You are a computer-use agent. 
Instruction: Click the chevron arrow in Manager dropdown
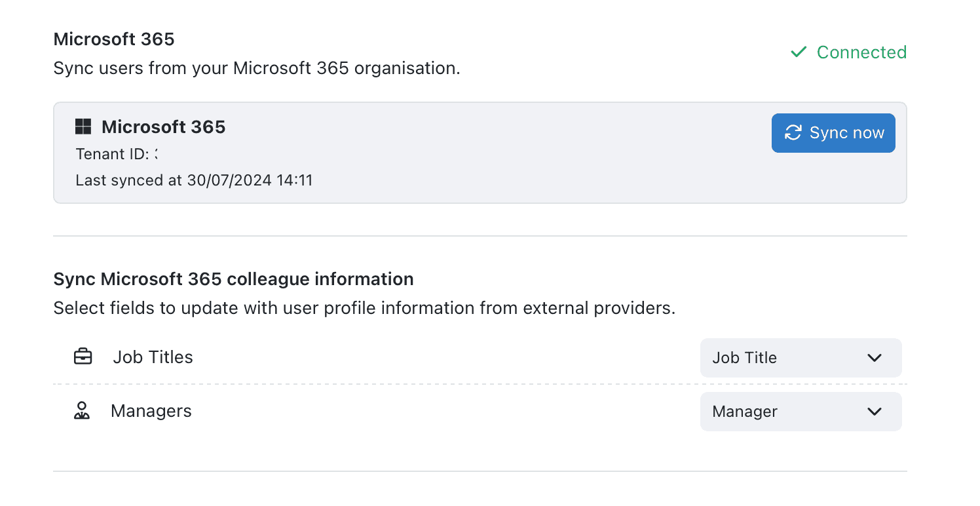pos(875,412)
